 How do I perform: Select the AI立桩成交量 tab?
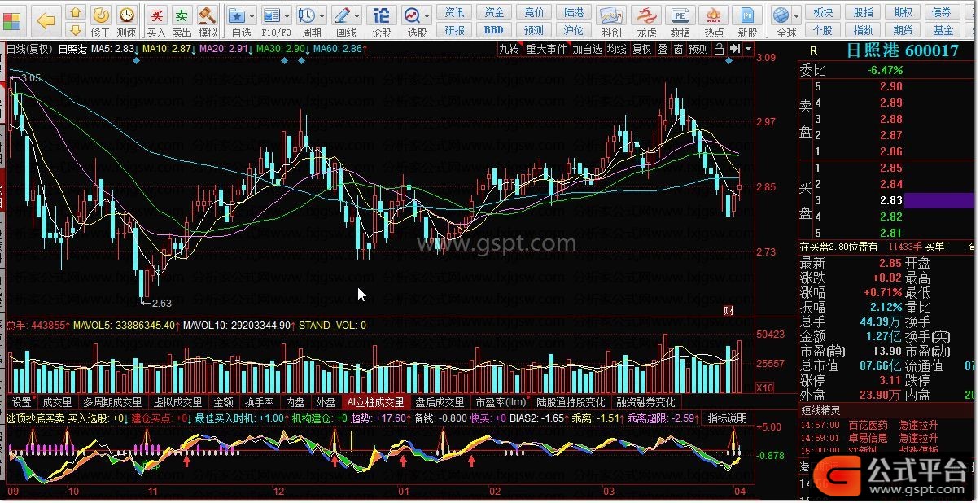pyautogui.click(x=375, y=402)
